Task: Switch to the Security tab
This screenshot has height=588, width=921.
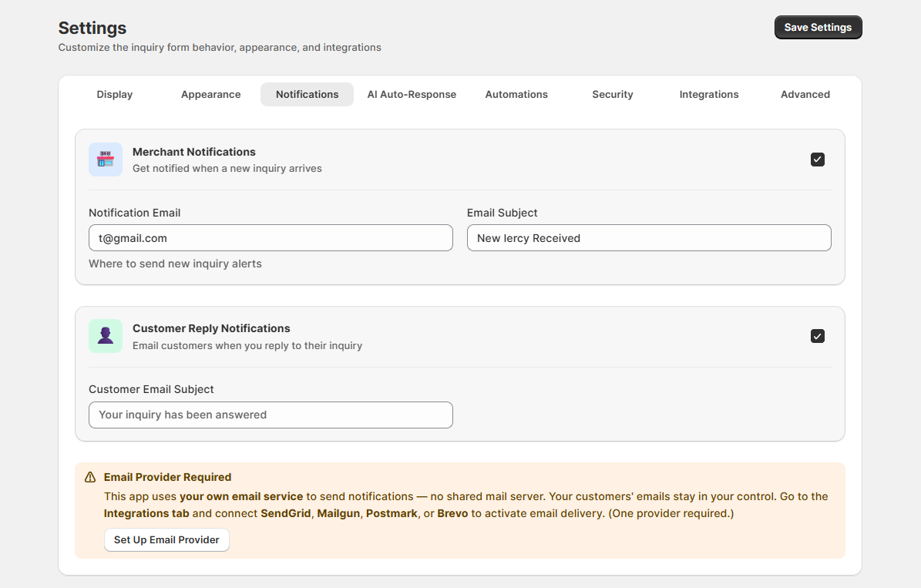Action: (613, 94)
